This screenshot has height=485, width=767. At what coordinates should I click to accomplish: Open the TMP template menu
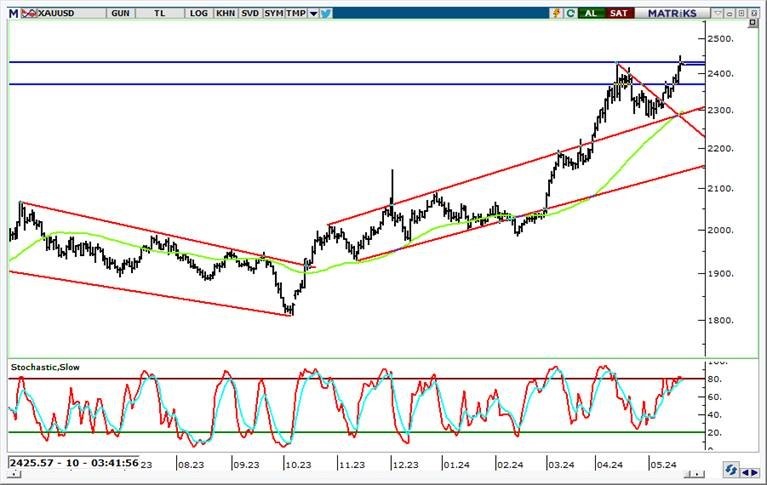[x=296, y=13]
